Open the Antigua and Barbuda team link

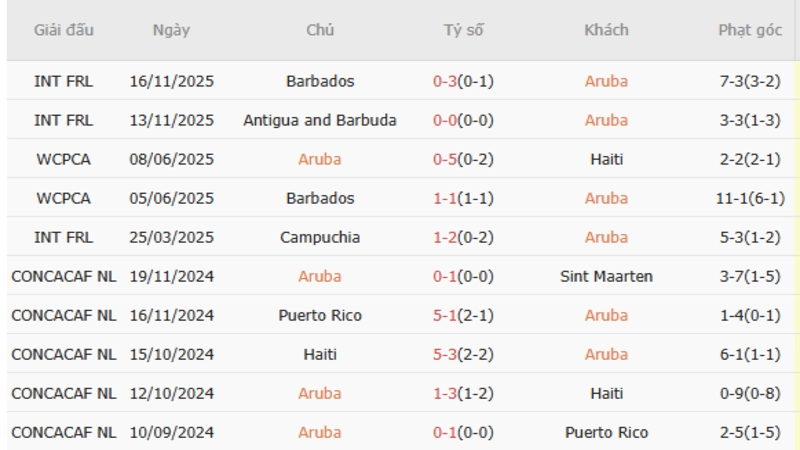click(320, 120)
